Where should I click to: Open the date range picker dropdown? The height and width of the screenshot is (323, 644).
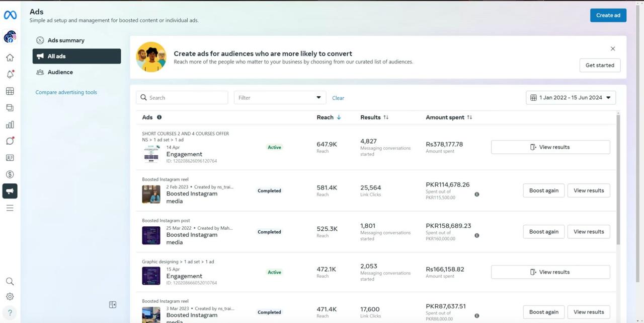[571, 98]
